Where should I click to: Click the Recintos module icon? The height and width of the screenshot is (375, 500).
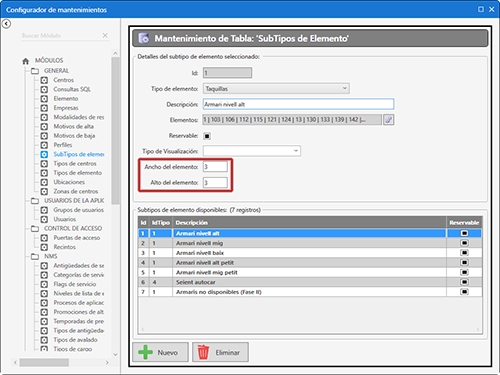(x=44, y=247)
